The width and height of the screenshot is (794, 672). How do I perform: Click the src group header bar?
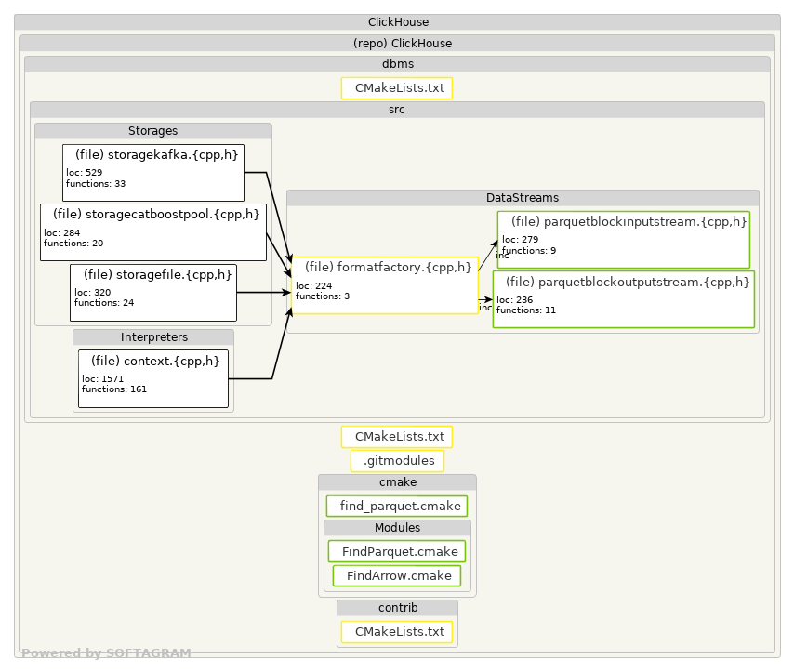coord(397,110)
